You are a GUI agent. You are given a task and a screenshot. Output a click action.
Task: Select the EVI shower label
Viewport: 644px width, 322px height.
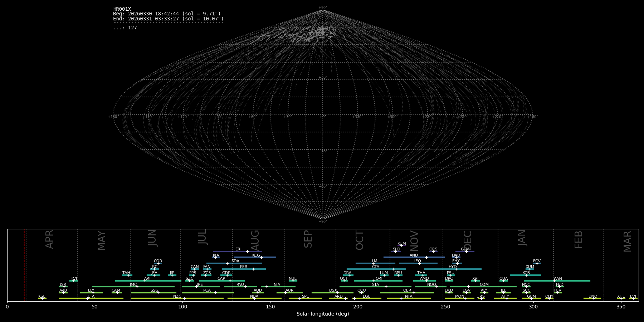[633, 297]
